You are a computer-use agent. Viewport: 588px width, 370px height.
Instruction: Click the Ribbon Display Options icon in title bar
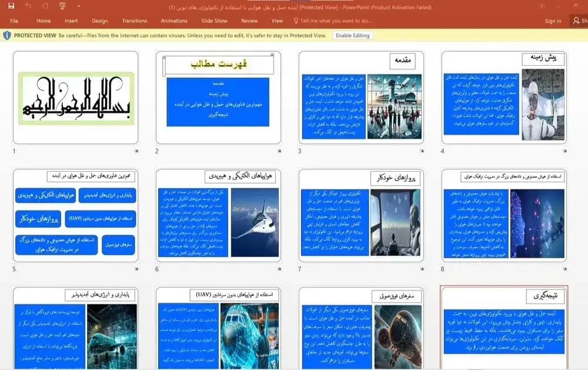[x=542, y=6]
